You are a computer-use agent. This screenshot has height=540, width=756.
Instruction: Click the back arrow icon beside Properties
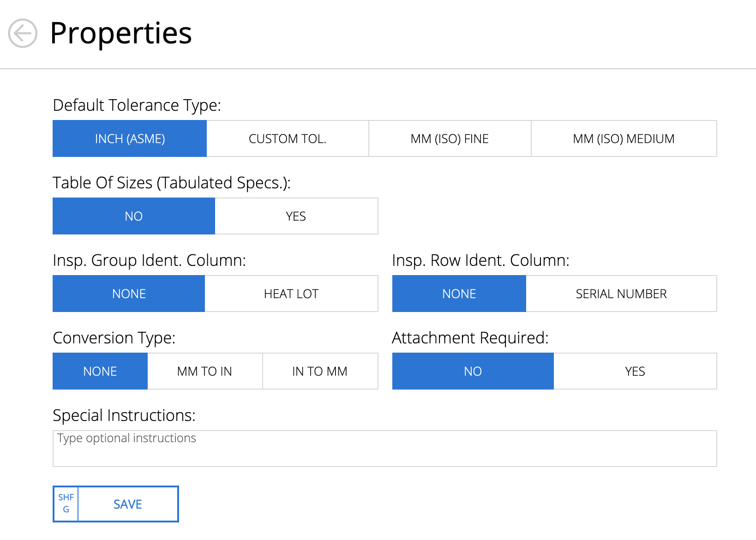23,33
